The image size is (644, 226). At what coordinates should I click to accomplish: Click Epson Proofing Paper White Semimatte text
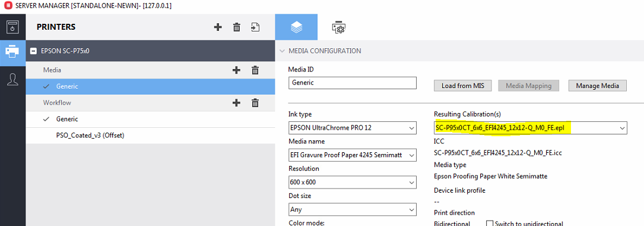[x=490, y=176]
